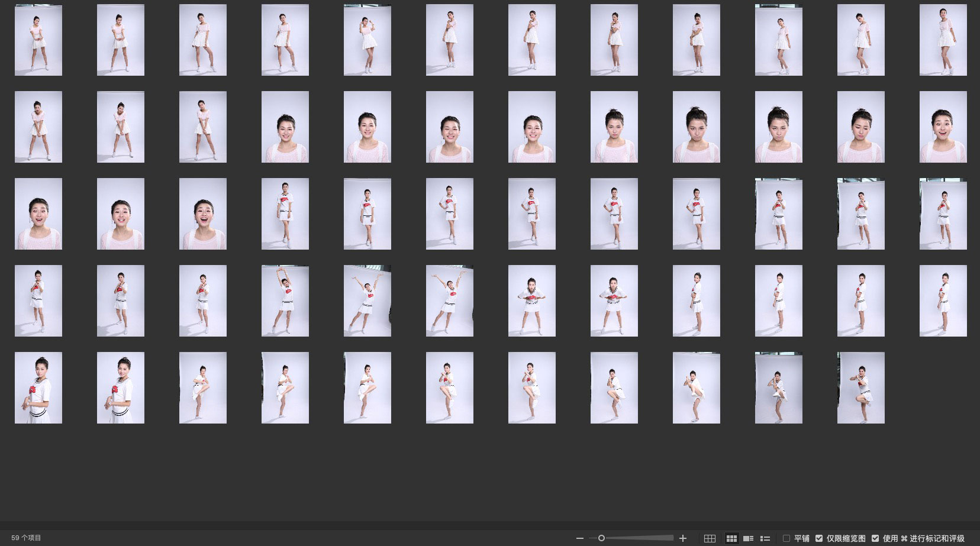The height and width of the screenshot is (546, 980).
Task: Select the last thumbnail in the second row
Action: [x=943, y=127]
